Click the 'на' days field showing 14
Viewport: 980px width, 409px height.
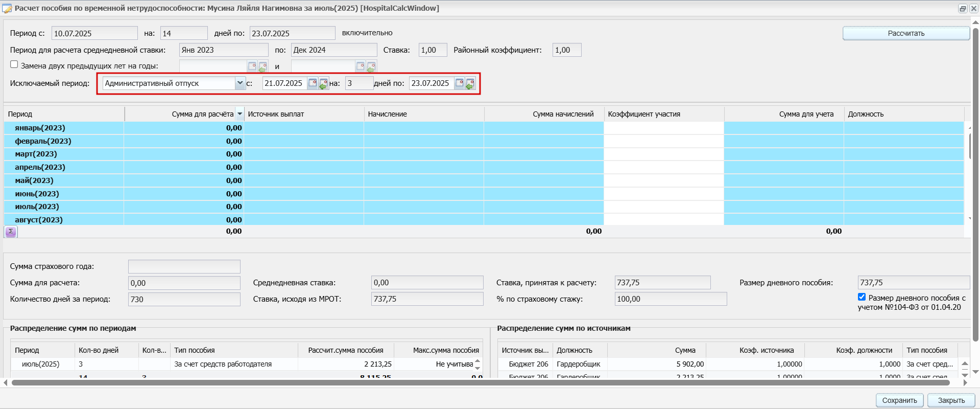[184, 33]
